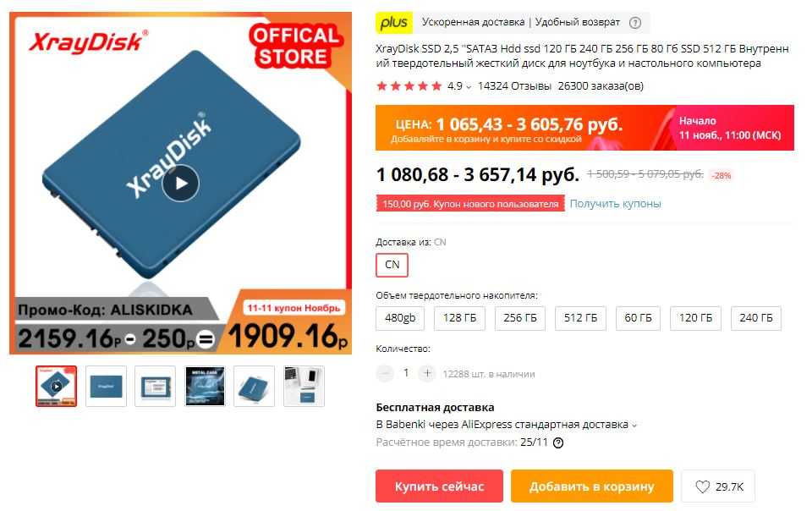Expand the AliExpress стандартная доставка shipping dropdown

(x=634, y=426)
